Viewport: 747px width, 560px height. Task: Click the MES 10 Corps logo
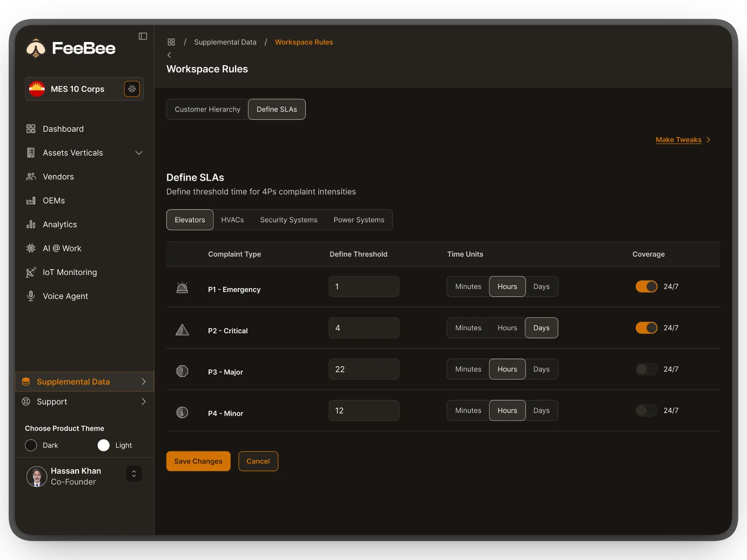click(37, 89)
